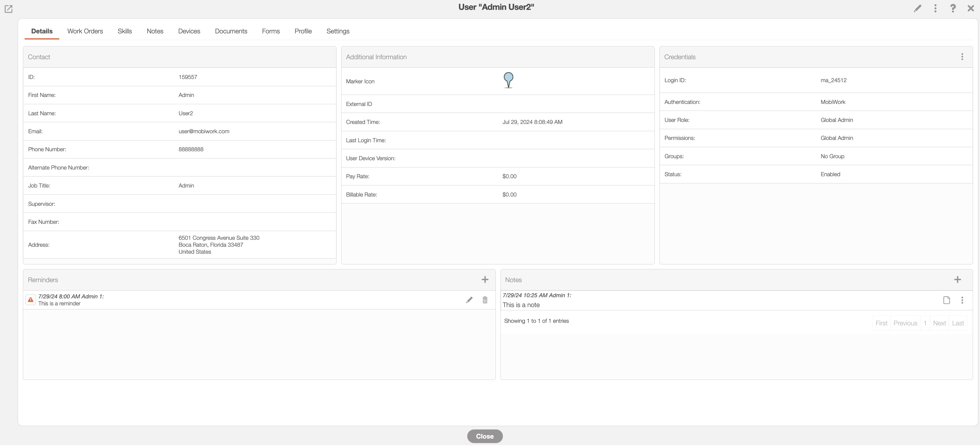Go to the Settings tab
980x447 pixels.
pyautogui.click(x=337, y=31)
